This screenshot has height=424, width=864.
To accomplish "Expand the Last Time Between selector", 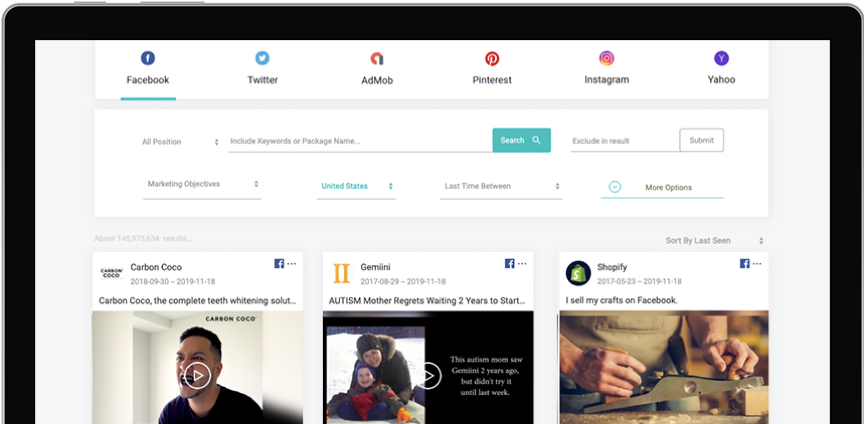I will coord(502,186).
